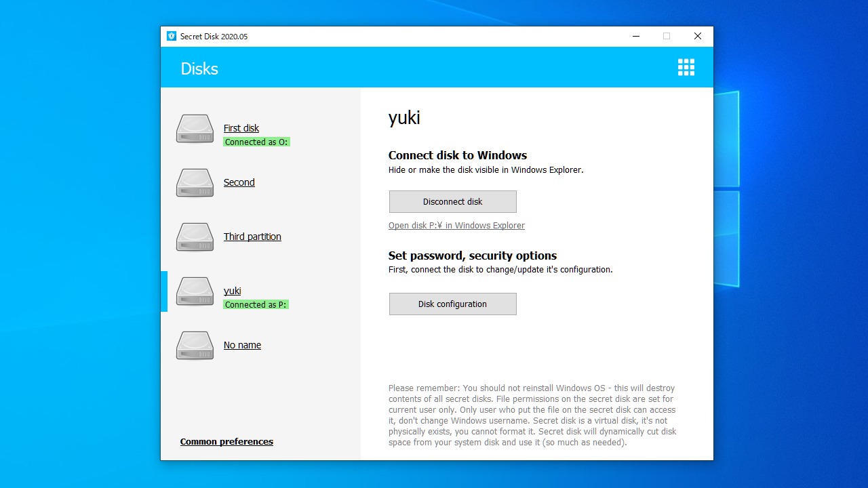Select the Third partition link

(252, 237)
